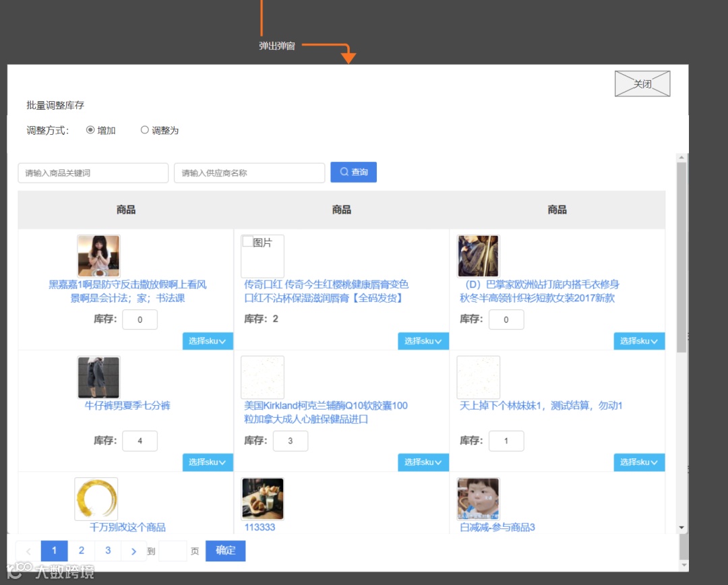Open thumbnail of 美国Kirkland product
The height and width of the screenshot is (585, 728).
click(262, 377)
